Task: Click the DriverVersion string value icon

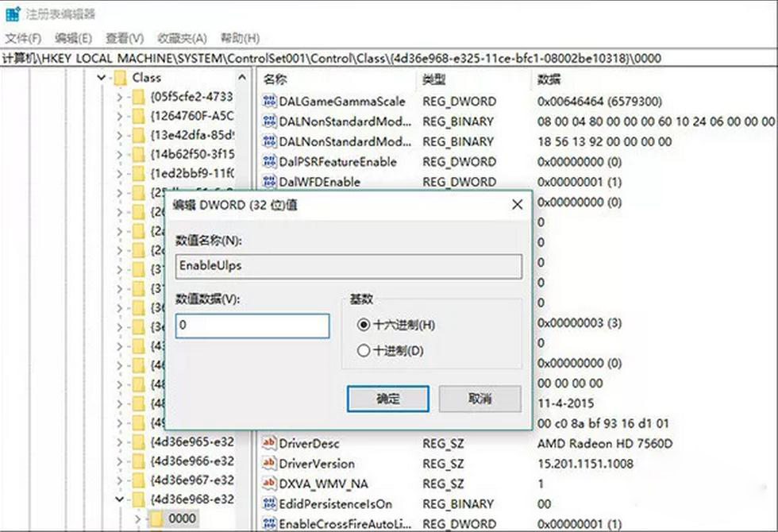Action: tap(269, 464)
